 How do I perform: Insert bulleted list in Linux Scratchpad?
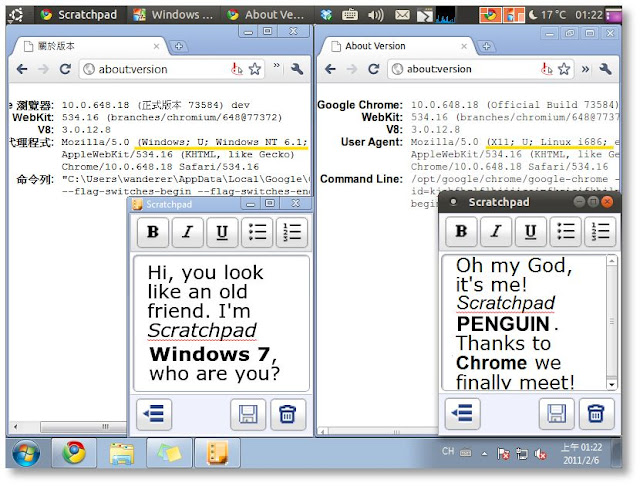click(x=565, y=231)
